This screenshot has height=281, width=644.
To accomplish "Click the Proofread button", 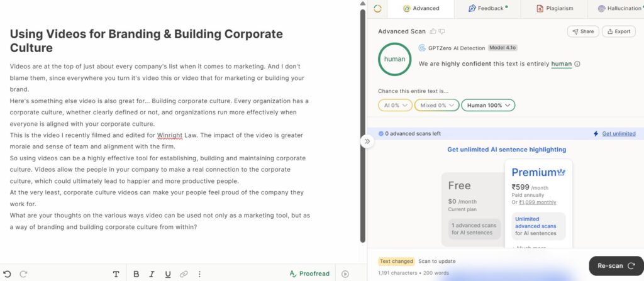I will pos(309,273).
